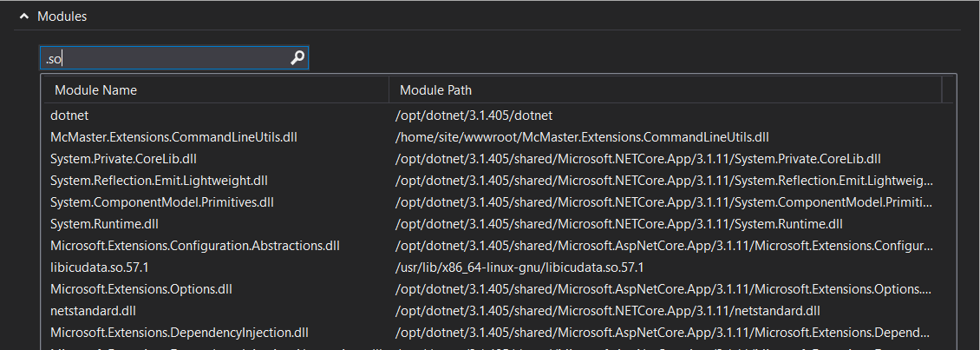Click the path cell ending in netstandard.dll
Screen dimensions: 980x350
[607, 311]
